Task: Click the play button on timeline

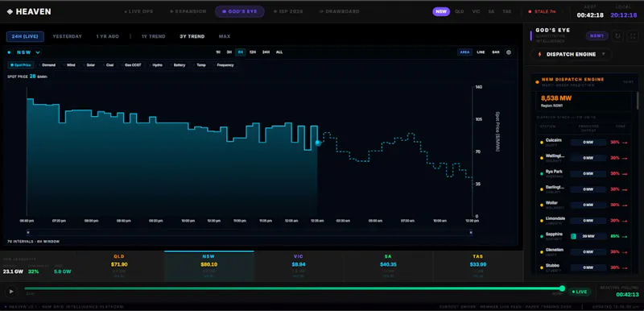Action: [x=11, y=292]
